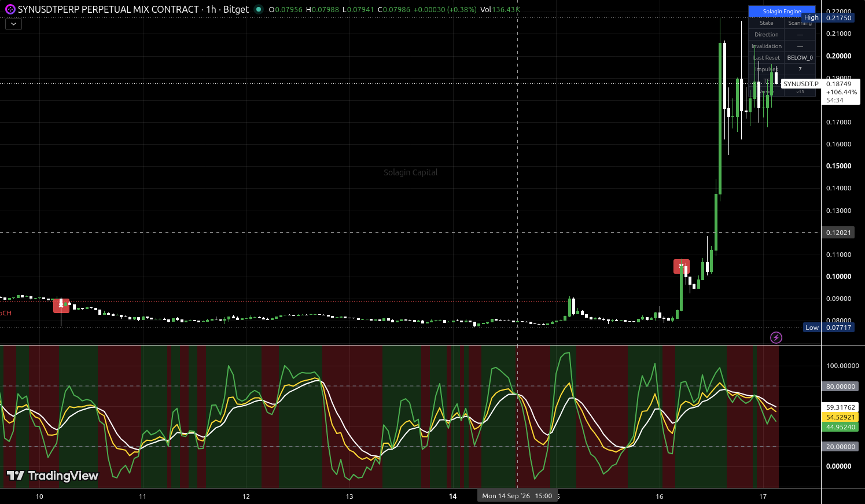
Task: Click the yellow line value 54.52921
Action: coord(840,417)
